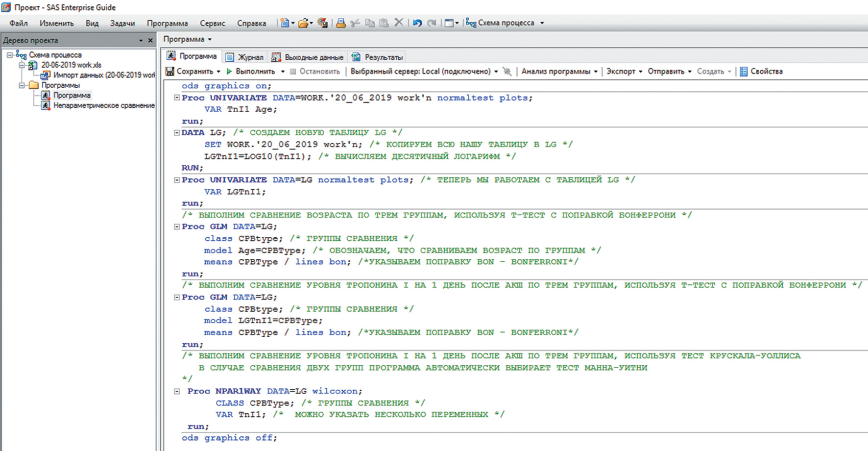
Task: Click the Схема процесса tree node icon
Action: coord(21,55)
